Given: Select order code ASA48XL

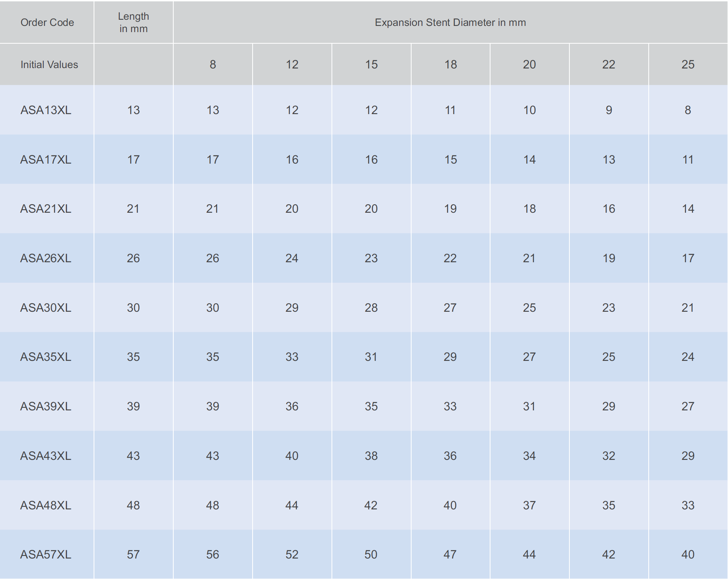Looking at the screenshot, I should (46, 506).
